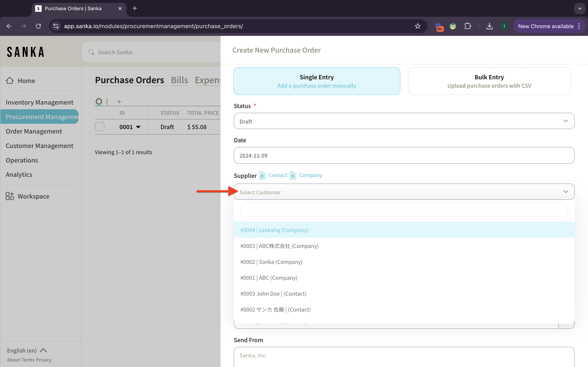The width and height of the screenshot is (588, 367).
Task: Expand the 0001 row caret
Action: point(138,127)
